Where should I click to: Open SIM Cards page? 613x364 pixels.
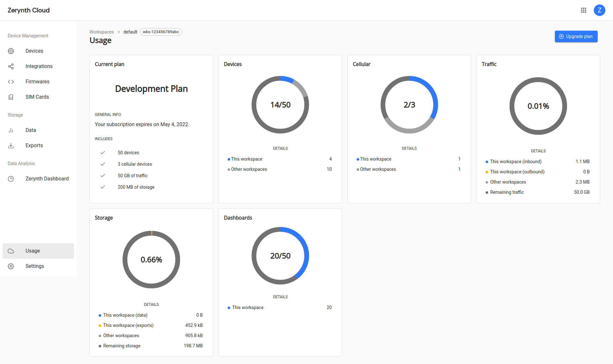pyautogui.click(x=38, y=97)
